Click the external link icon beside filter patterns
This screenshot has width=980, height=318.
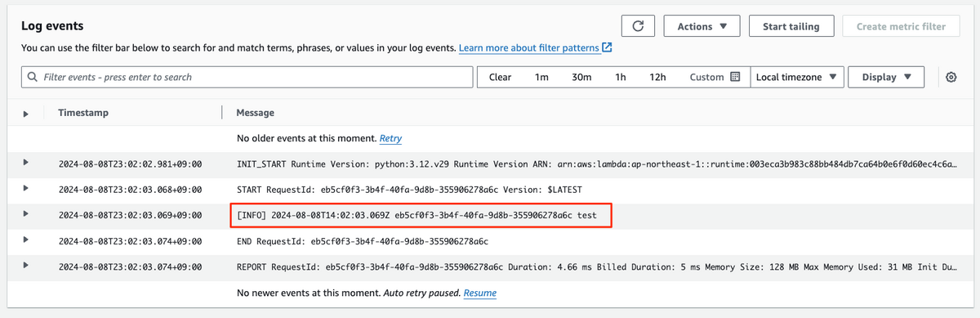607,48
